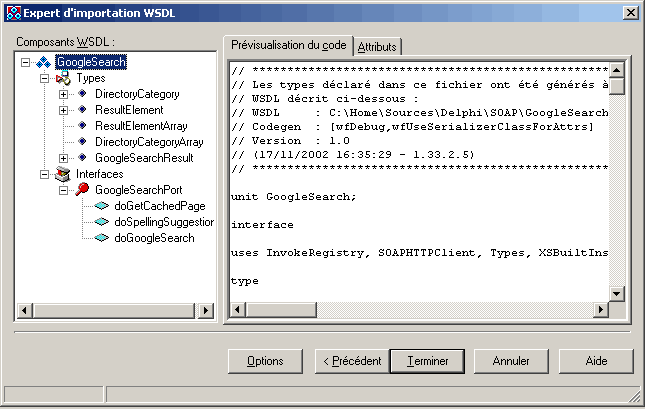Click the ResultElementArray diamond icon
This screenshot has width=645, height=409.
click(82, 126)
